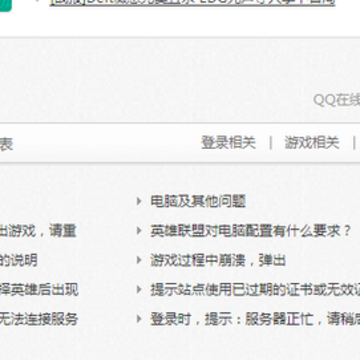Open 英雄联盟对电脑配置有什么要求？ question
Image resolution: width=360 pixels, height=360 pixels.
coord(251,231)
